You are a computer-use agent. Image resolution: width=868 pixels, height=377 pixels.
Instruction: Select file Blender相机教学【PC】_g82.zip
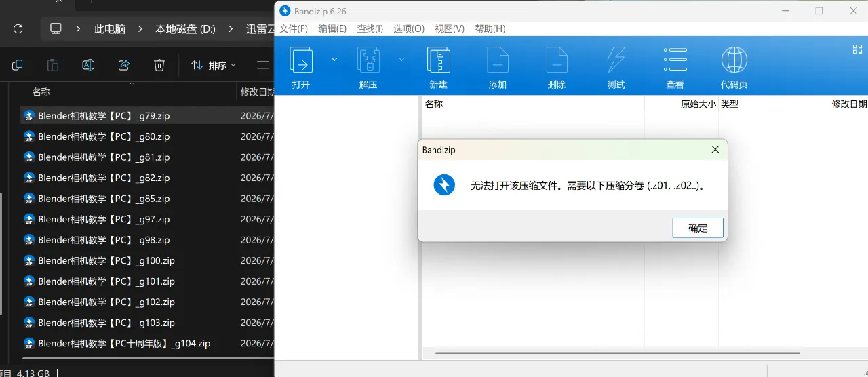point(104,178)
